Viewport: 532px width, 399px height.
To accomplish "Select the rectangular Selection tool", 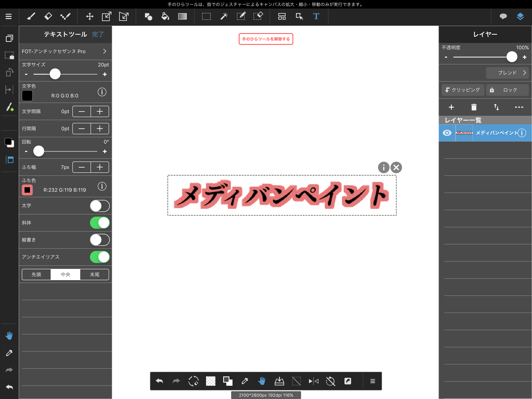I will pos(206,16).
